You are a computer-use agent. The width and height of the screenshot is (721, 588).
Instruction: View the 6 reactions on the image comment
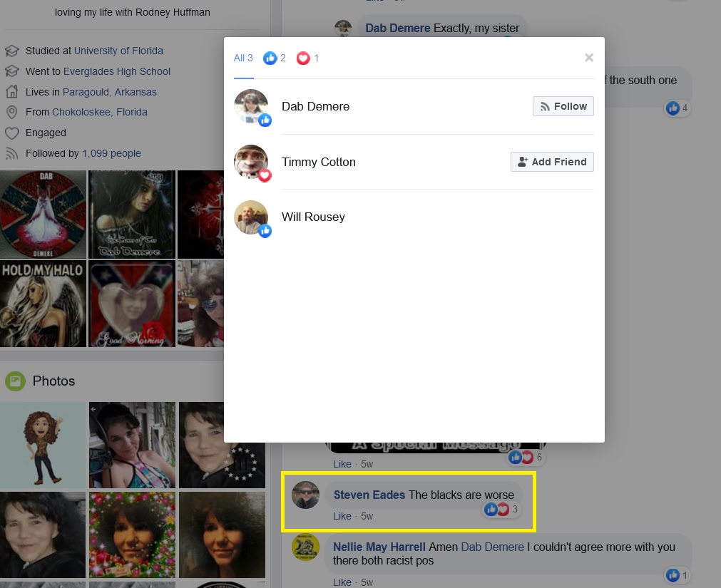526,457
